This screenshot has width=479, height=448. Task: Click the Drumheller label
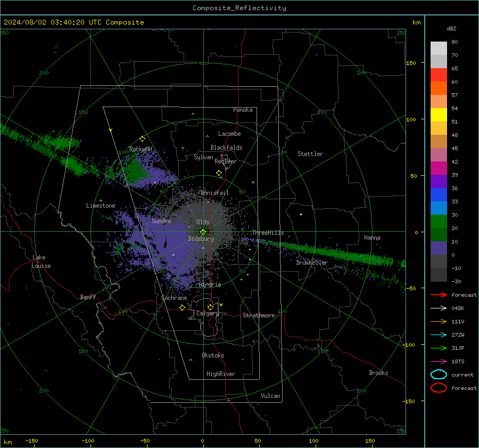click(312, 263)
